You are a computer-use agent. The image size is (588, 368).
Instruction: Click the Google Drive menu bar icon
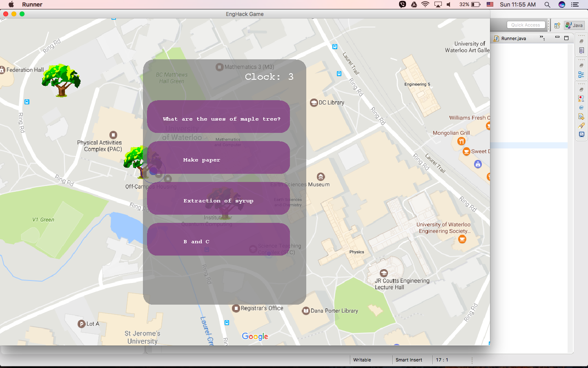pyautogui.click(x=414, y=4)
